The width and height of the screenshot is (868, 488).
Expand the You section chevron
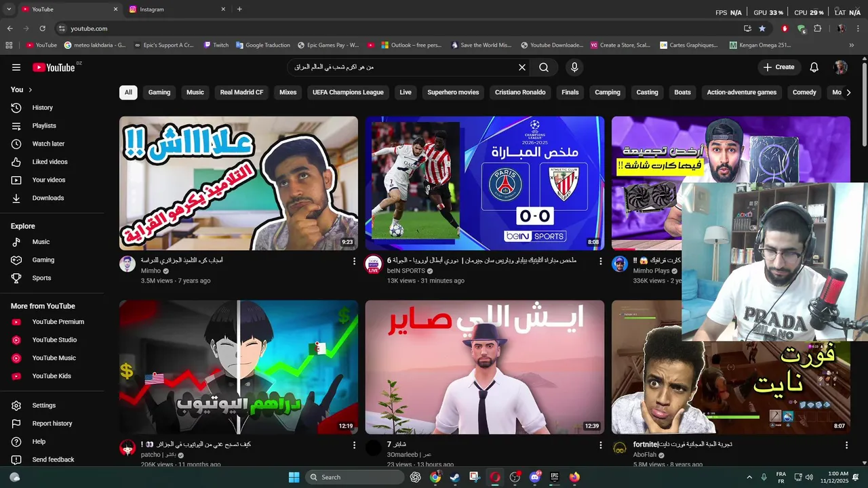(30, 89)
